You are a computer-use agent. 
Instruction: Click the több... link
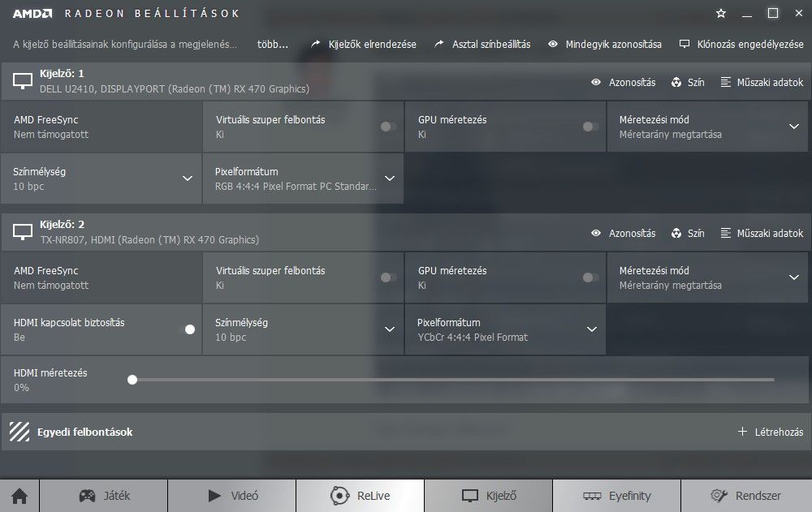tap(272, 45)
